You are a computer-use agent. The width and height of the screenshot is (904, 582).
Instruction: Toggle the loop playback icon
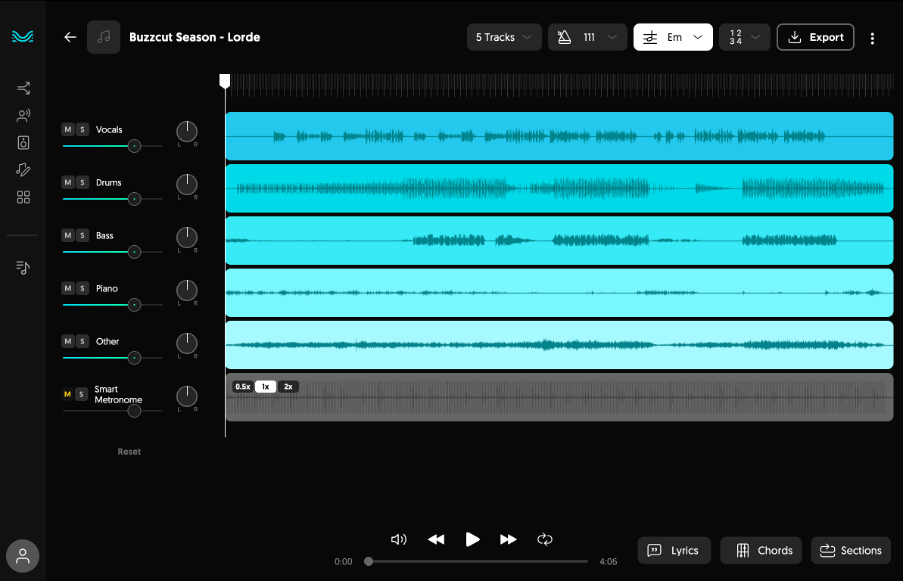click(x=545, y=539)
